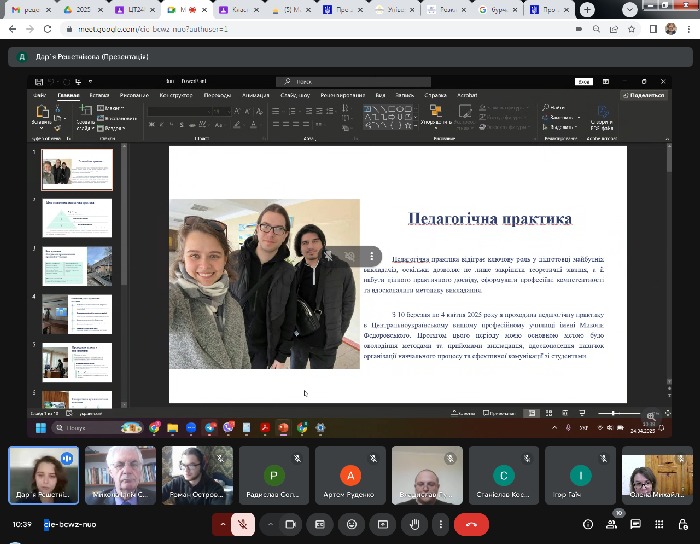Open chat with everyone

[x=634, y=524]
